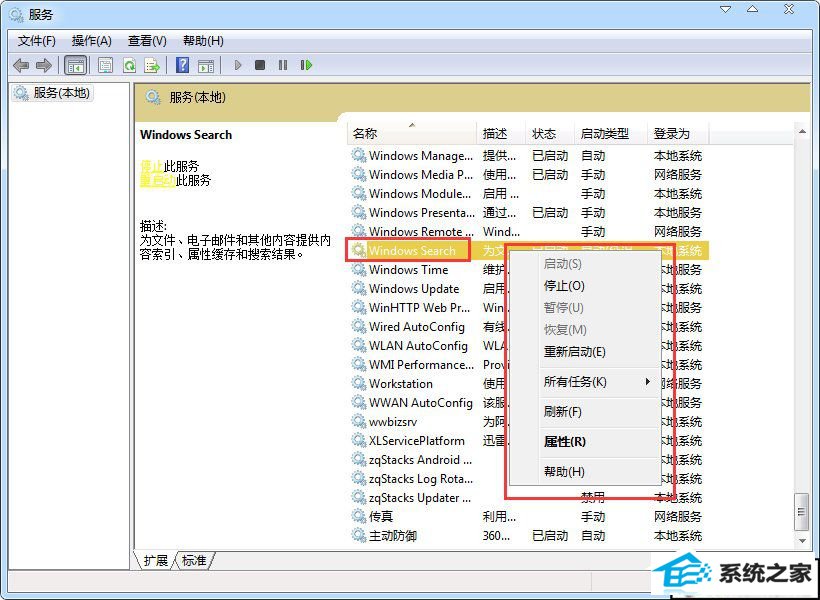Choose 刷新(F) in the context menu

click(584, 412)
